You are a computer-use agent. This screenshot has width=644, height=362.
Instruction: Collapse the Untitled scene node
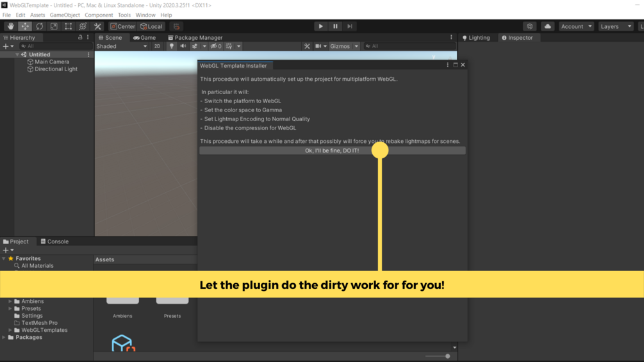coord(17,54)
